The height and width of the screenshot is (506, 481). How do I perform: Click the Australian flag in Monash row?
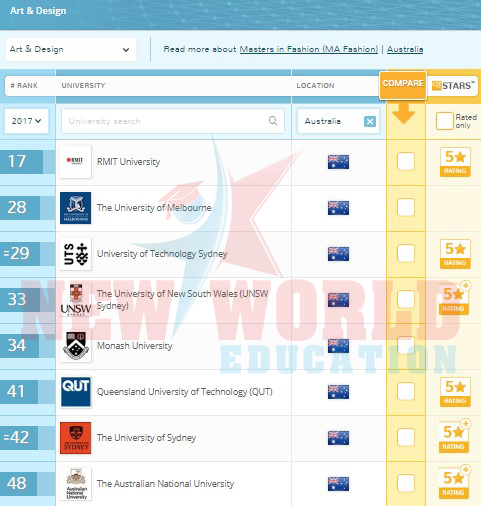click(x=338, y=346)
